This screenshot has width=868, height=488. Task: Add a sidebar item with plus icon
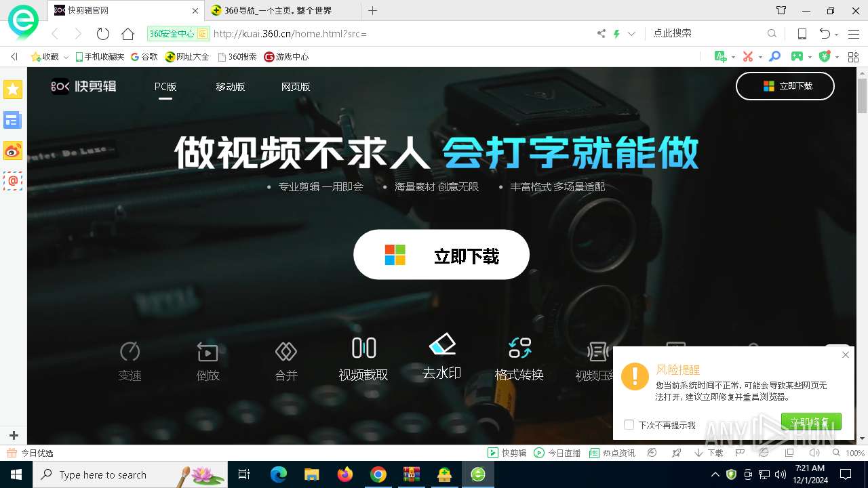[13, 435]
